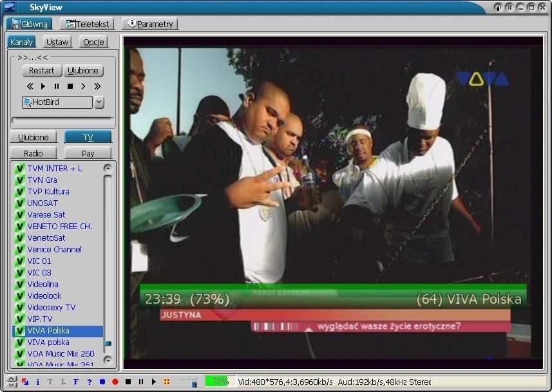This screenshot has width=552, height=392.
Task: Open the Główna main tab
Action: tap(30, 24)
